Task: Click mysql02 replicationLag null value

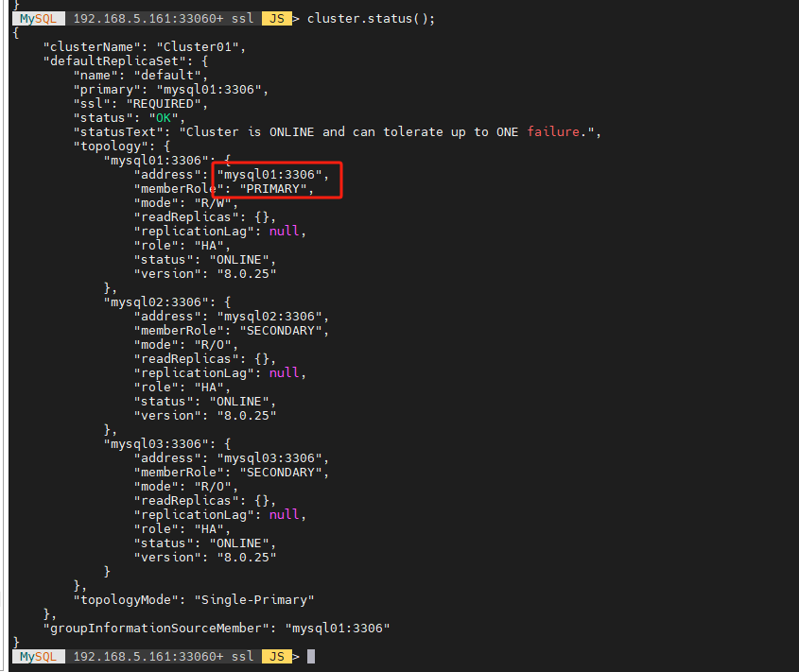Action: [284, 373]
